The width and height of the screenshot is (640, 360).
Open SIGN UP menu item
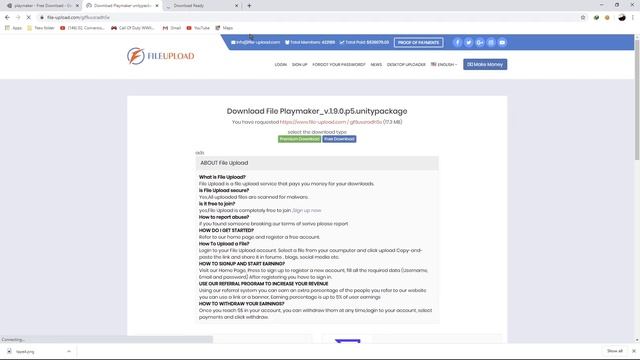pyautogui.click(x=300, y=64)
